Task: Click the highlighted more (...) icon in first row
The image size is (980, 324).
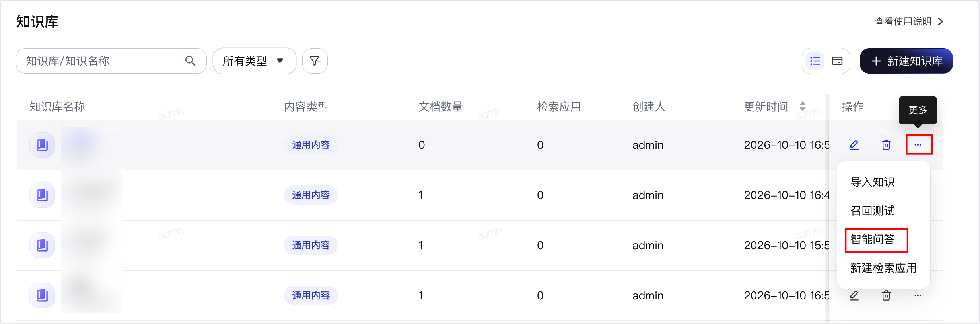Action: click(919, 144)
